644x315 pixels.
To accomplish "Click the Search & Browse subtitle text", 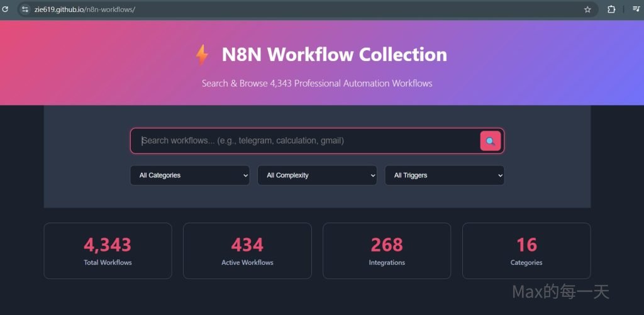I will 317,83.
